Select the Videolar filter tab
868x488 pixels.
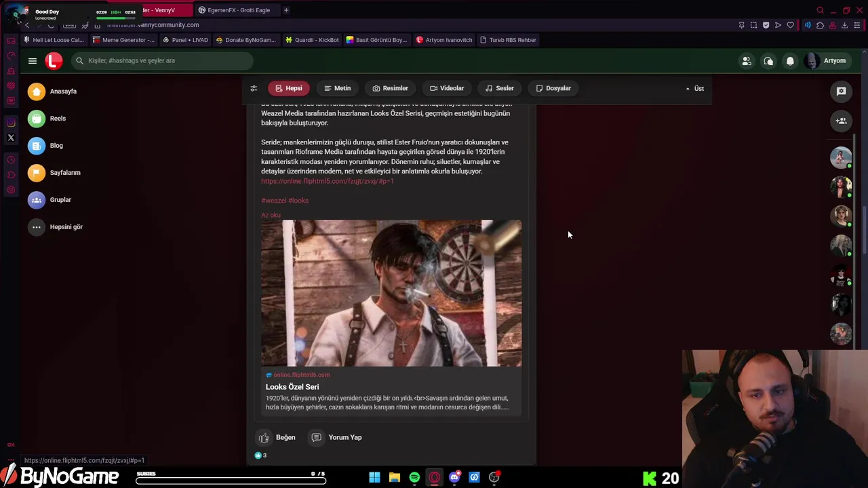point(447,88)
